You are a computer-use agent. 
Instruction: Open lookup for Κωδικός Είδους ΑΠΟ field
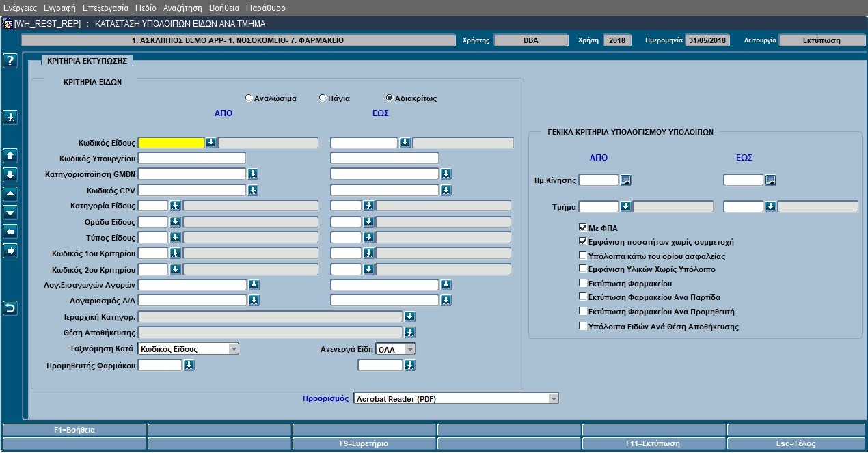point(211,143)
